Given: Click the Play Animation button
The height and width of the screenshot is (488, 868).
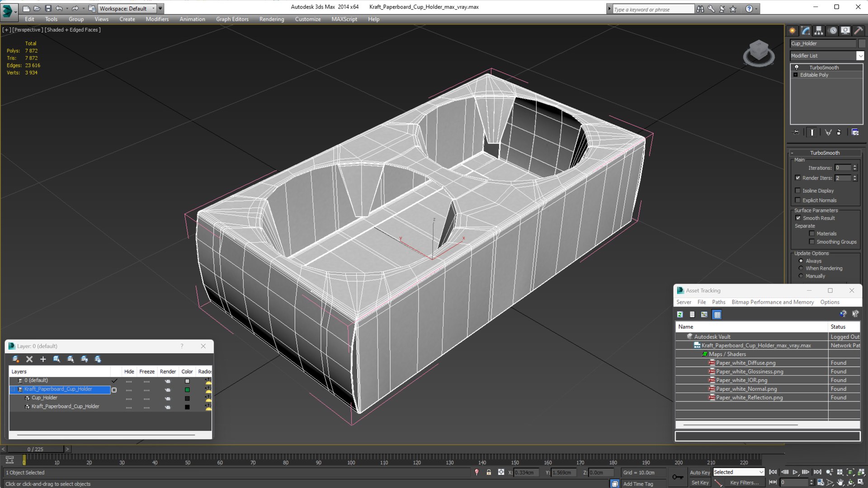Looking at the screenshot, I should [x=795, y=472].
